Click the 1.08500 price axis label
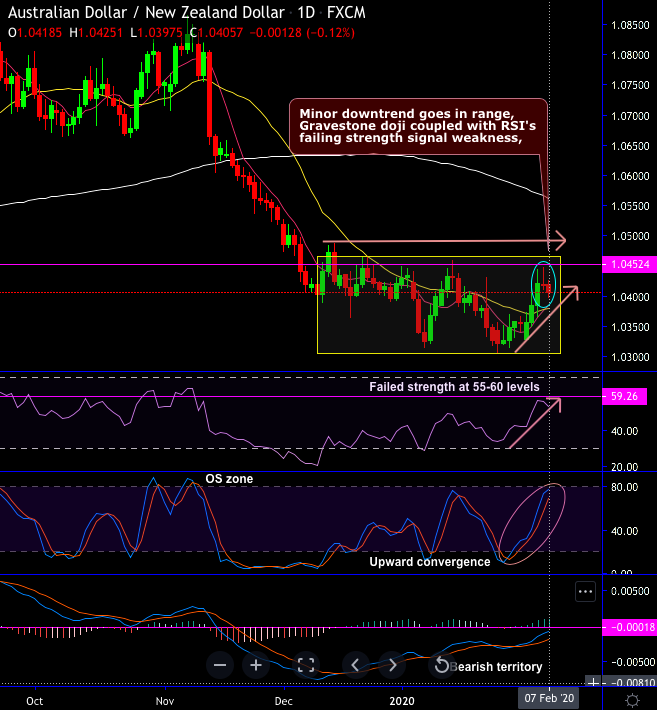Viewport: 657px width, 710px height. [630, 25]
